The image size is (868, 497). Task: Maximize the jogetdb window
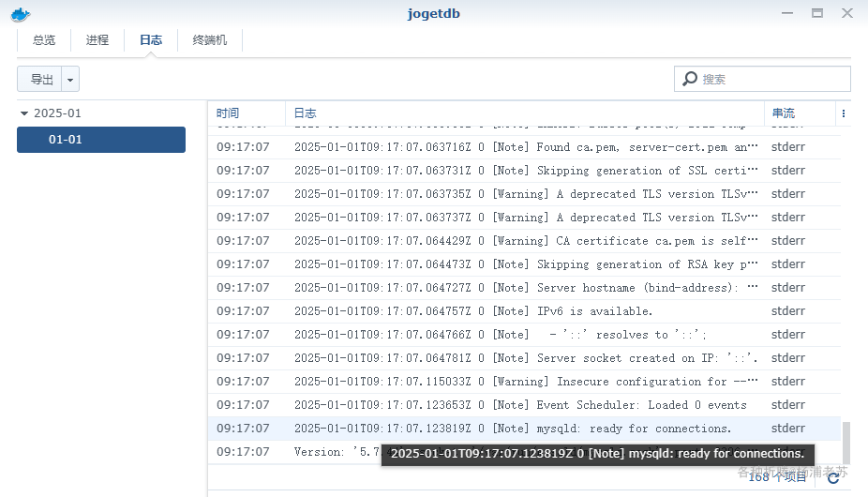(x=817, y=13)
